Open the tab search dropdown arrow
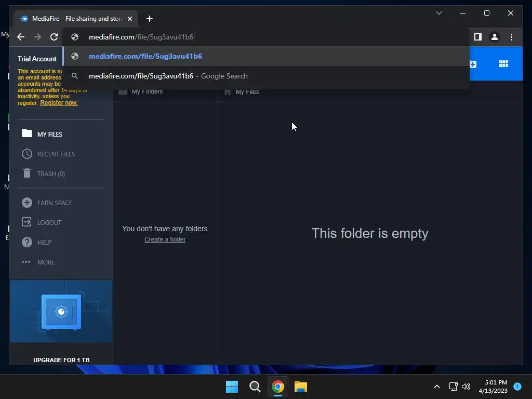Image resolution: width=532 pixels, height=399 pixels. coord(438,13)
